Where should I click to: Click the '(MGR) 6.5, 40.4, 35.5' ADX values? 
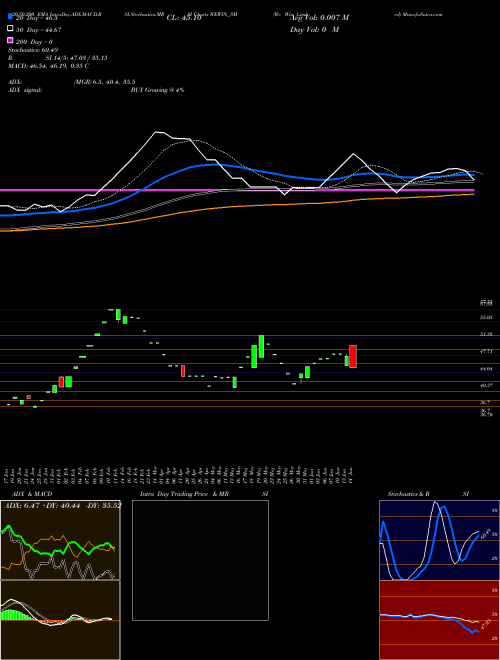[104, 82]
